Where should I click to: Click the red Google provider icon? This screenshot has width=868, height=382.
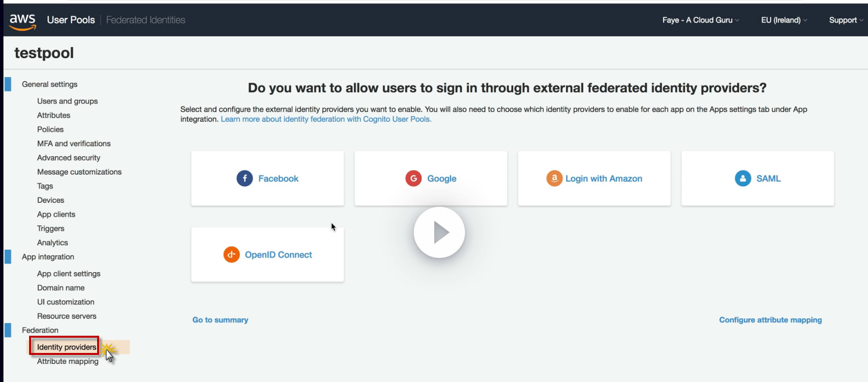coord(414,178)
